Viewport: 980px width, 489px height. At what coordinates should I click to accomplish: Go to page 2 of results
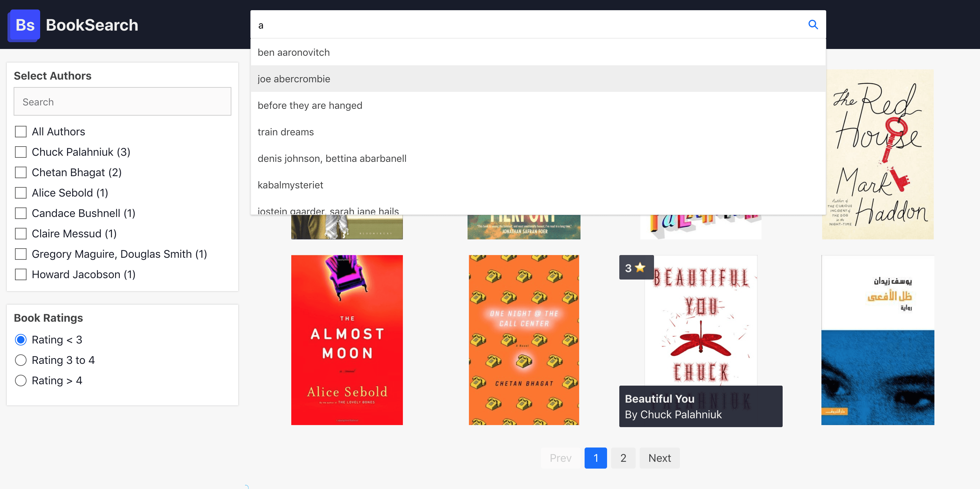coord(623,458)
